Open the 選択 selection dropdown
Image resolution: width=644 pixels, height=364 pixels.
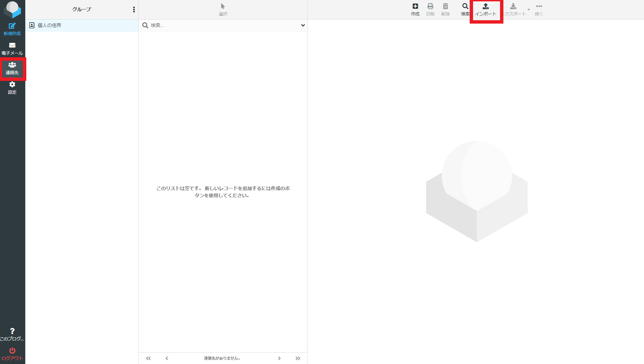coord(223,9)
